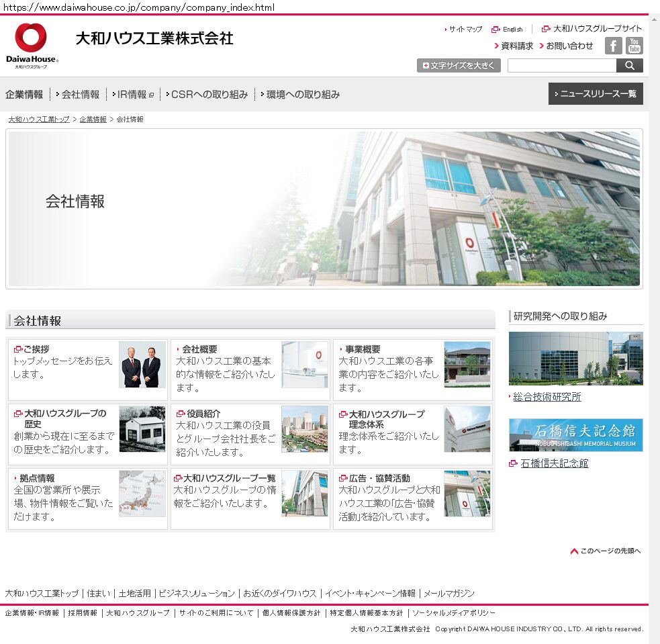Viewport: 660px width, 644px height.
Task: Open the 会社概要 link
Action: tap(199, 349)
